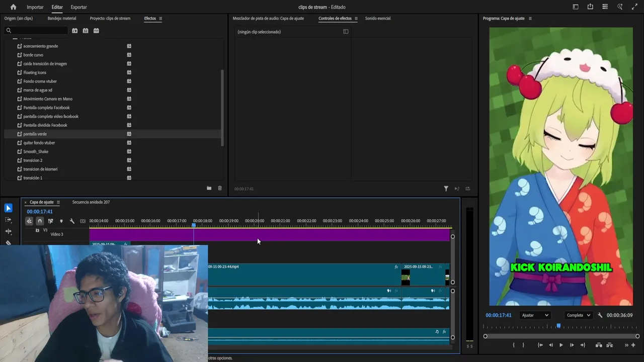Open Program Monitor settings wrench
This screenshot has width=644, height=362.
pos(600,315)
